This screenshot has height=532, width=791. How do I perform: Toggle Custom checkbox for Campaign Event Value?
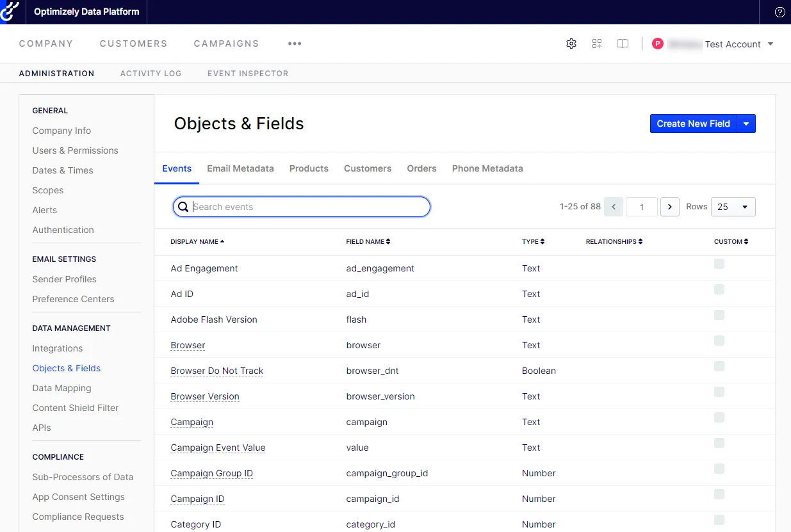tap(719, 443)
